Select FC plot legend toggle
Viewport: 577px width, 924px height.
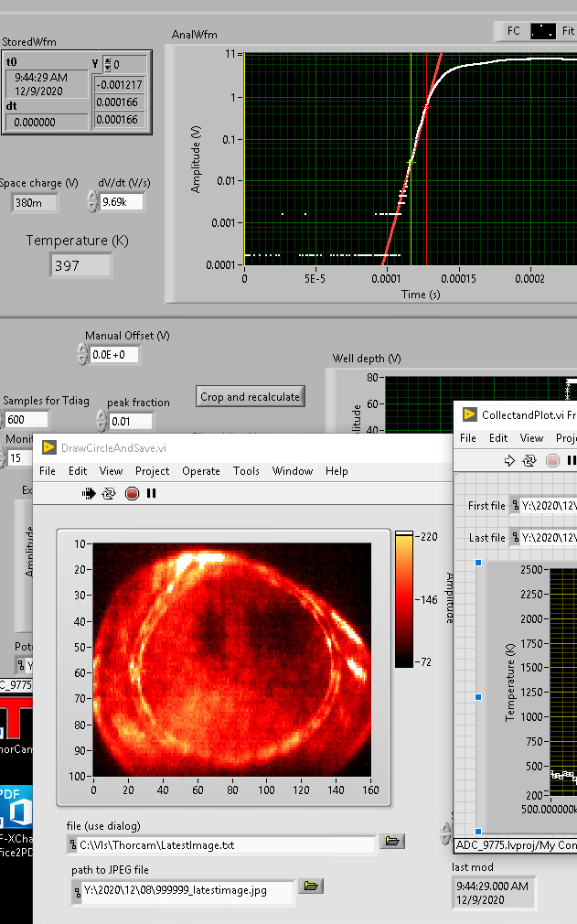[x=543, y=31]
